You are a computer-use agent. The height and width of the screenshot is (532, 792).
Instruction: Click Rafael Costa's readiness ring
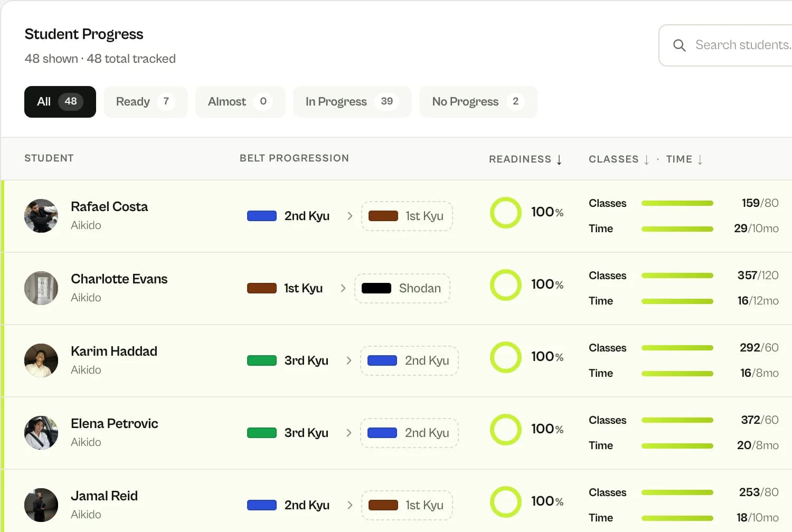tap(506, 213)
